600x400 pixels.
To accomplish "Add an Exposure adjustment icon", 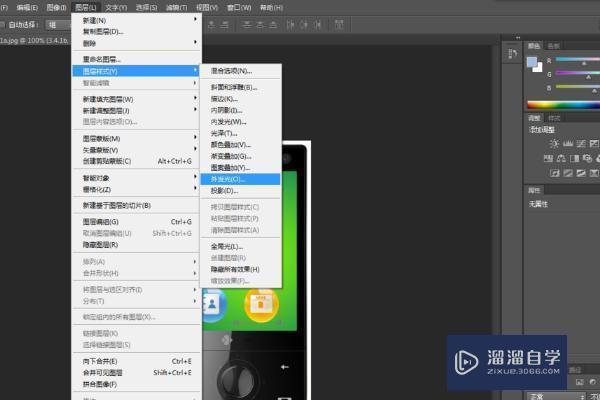I will click(594, 144).
